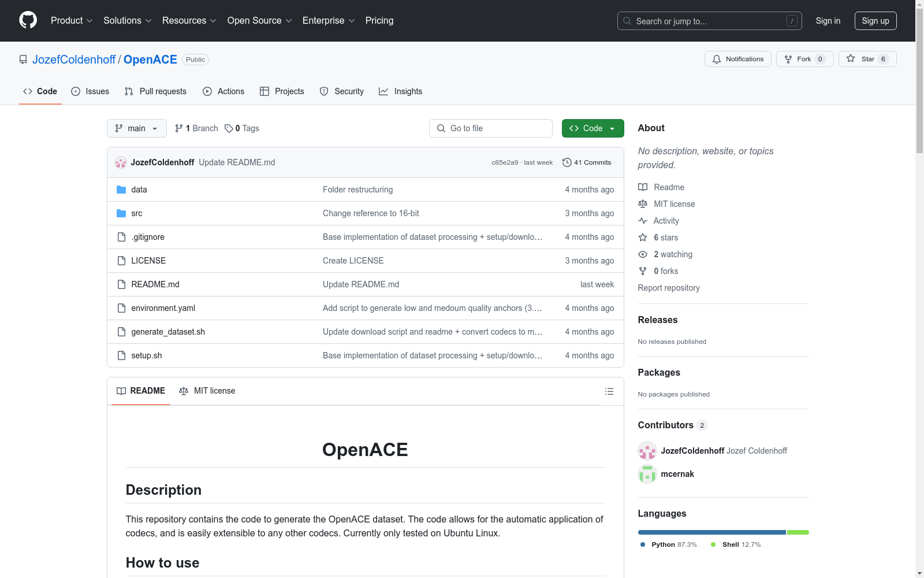Viewport: 924px width, 578px height.
Task: Fork the repository using Fork button
Action: tap(805, 59)
